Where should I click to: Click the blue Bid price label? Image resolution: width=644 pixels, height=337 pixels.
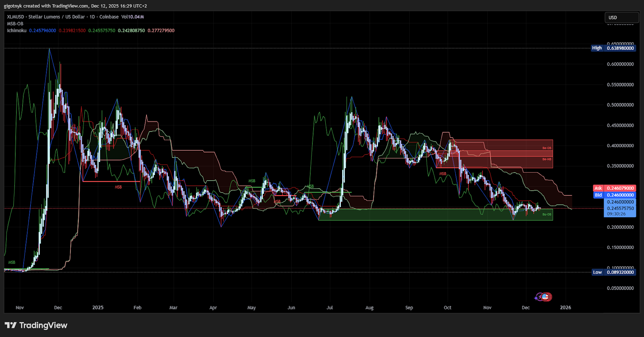598,195
